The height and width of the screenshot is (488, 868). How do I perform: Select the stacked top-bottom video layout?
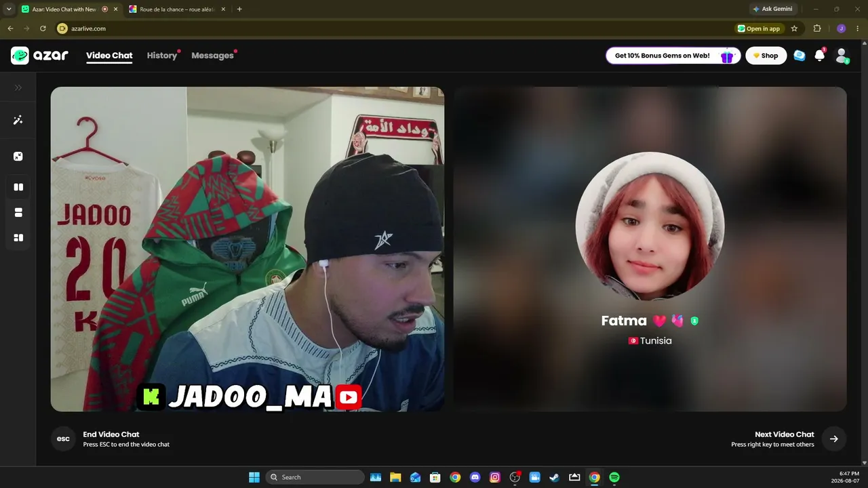[18, 212]
